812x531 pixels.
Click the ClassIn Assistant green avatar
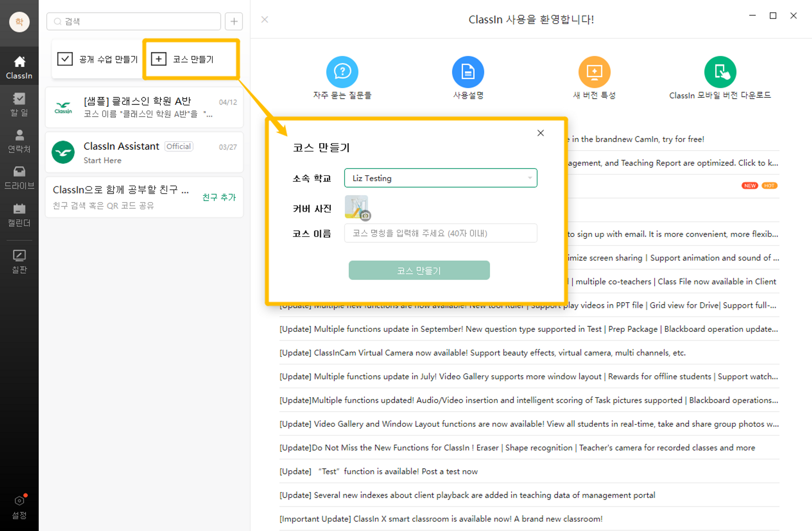pos(63,152)
